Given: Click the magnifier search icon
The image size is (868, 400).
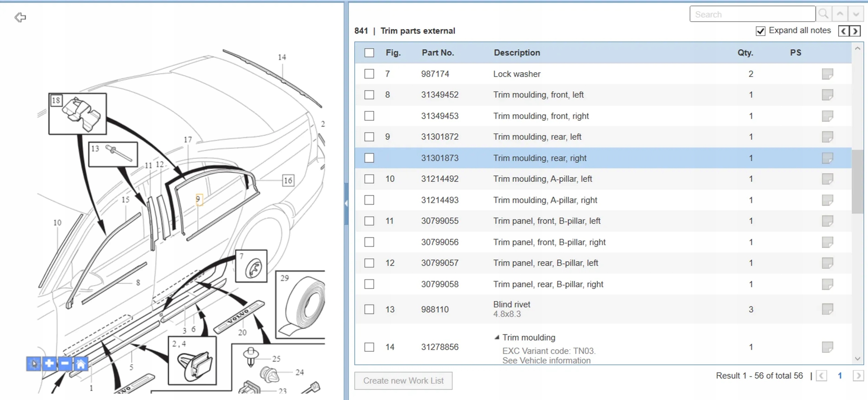Looking at the screenshot, I should pos(823,14).
